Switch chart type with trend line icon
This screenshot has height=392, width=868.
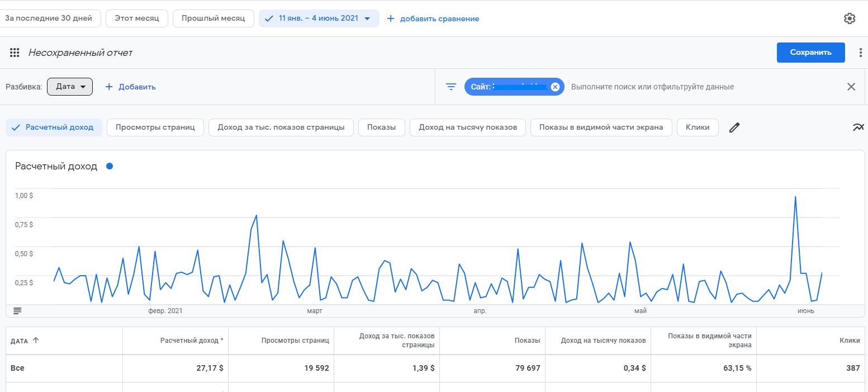pyautogui.click(x=858, y=127)
